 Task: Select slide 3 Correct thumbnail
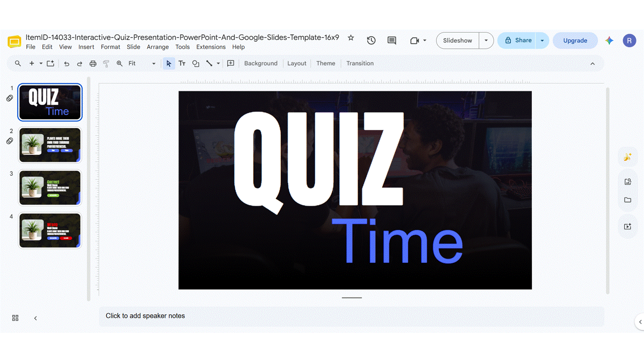50,188
